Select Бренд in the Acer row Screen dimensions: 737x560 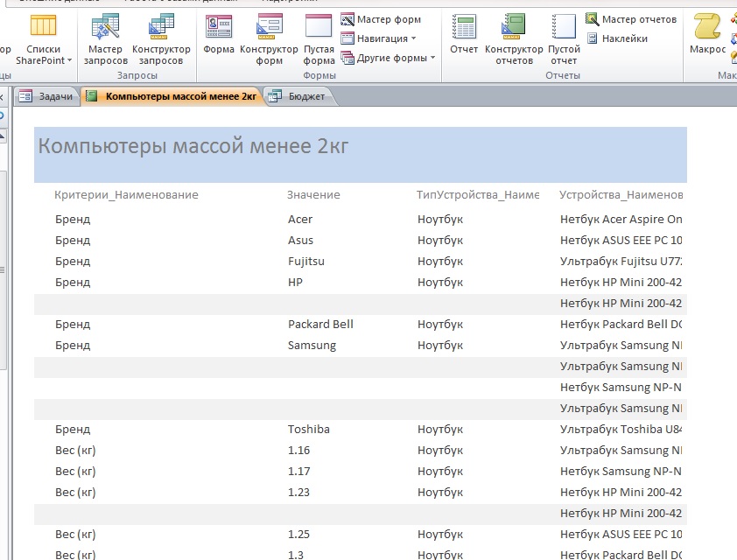[73, 220]
